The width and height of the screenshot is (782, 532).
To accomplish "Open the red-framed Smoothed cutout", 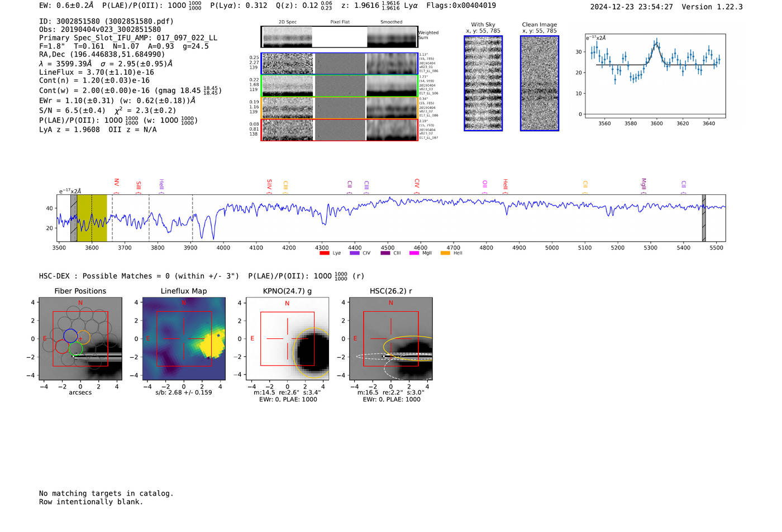I will pos(392,130).
